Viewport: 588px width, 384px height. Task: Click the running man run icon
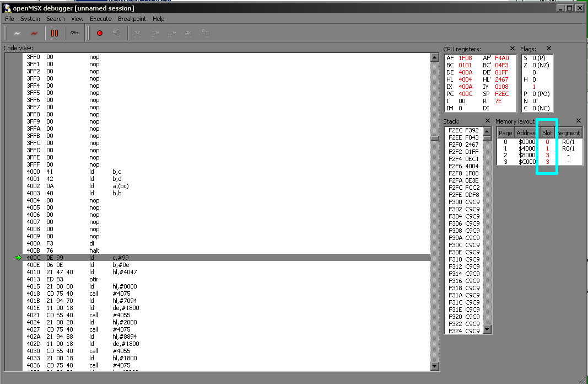116,33
